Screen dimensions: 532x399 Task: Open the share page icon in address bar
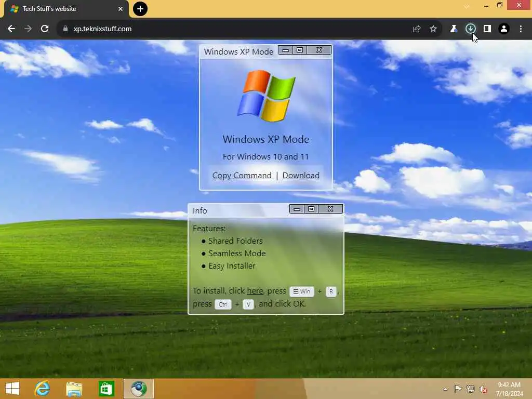pyautogui.click(x=417, y=29)
